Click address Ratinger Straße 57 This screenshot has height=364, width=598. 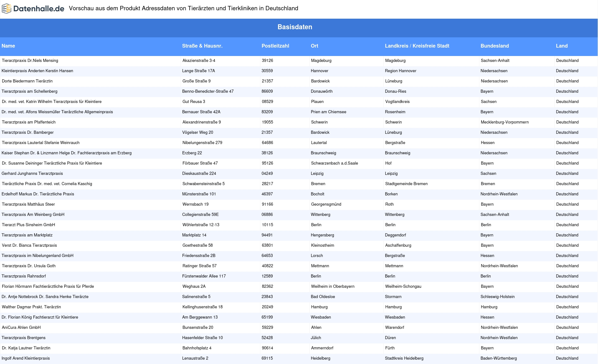(199, 266)
